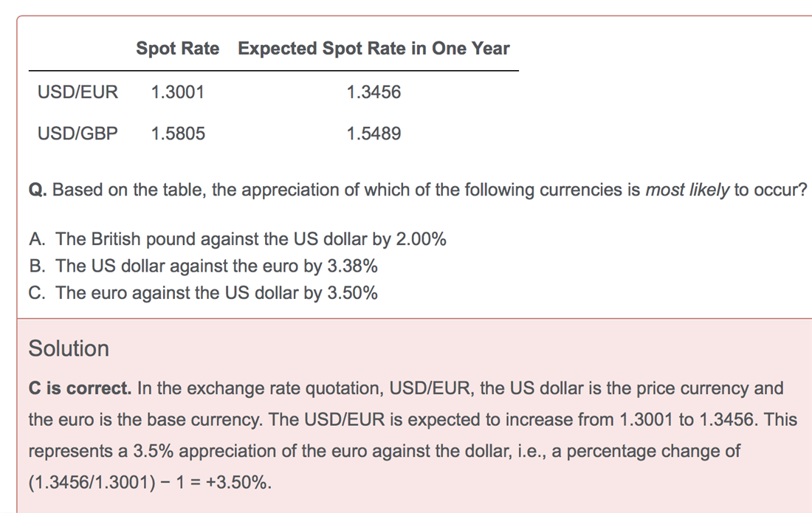
Task: Click the '3.38%' value in option B
Action: (x=353, y=266)
